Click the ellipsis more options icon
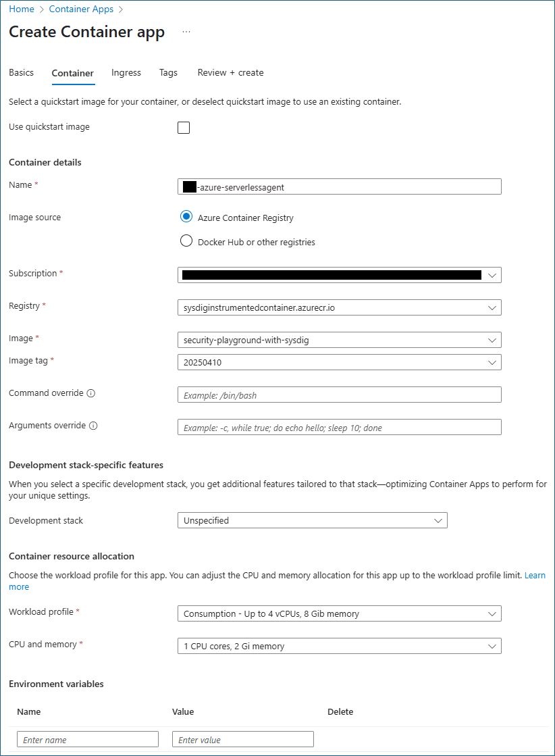 [186, 32]
